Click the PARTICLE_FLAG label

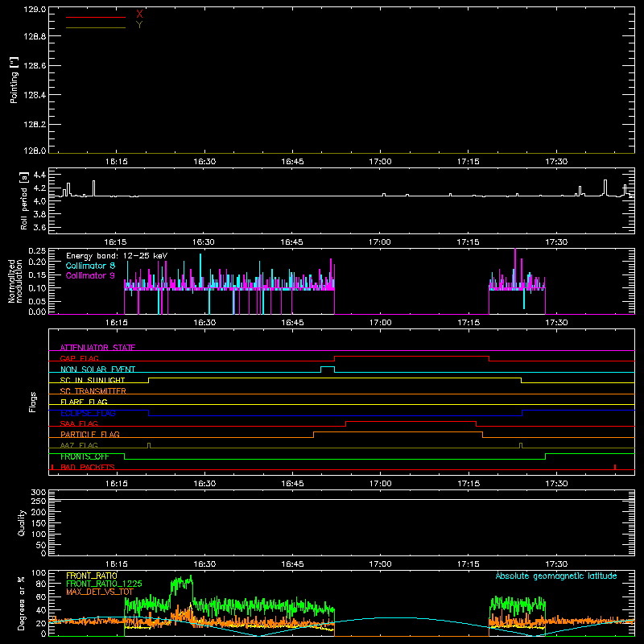90,434
